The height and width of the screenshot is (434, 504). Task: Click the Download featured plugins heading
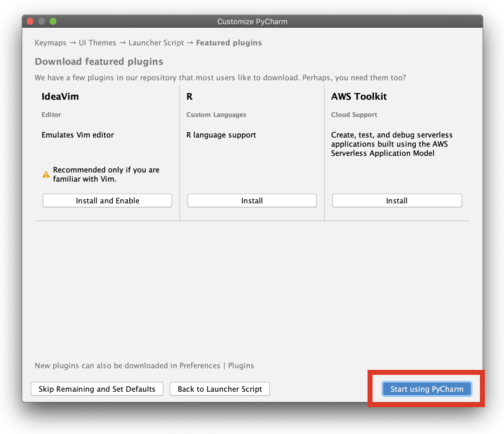99,61
